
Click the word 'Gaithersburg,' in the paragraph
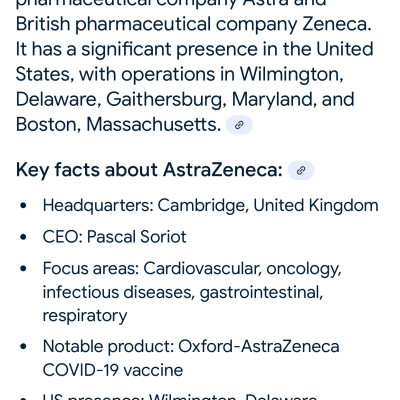[x=164, y=100]
